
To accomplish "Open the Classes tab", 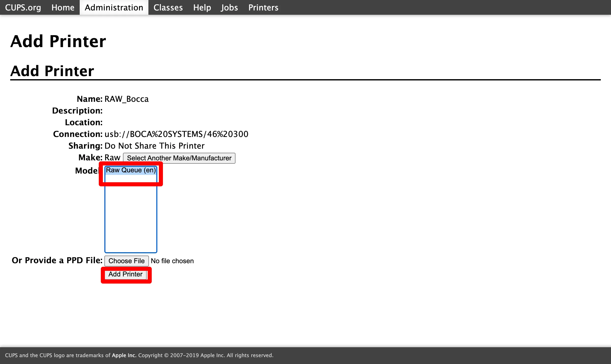I will (168, 7).
